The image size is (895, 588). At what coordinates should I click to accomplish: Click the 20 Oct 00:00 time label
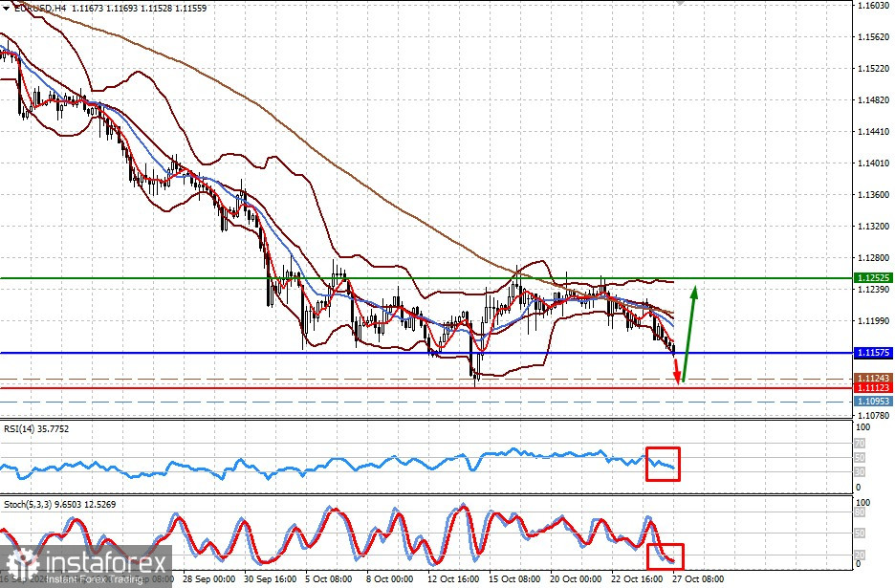576,578
